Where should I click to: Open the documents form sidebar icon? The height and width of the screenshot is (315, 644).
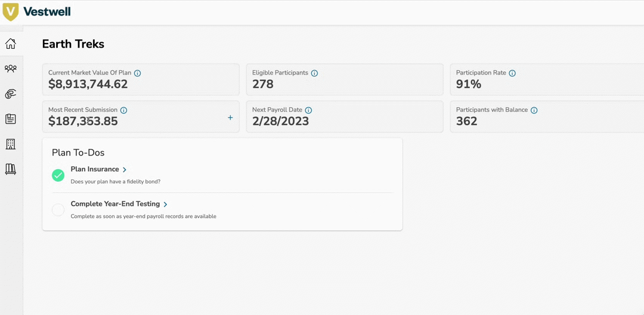coord(11,119)
